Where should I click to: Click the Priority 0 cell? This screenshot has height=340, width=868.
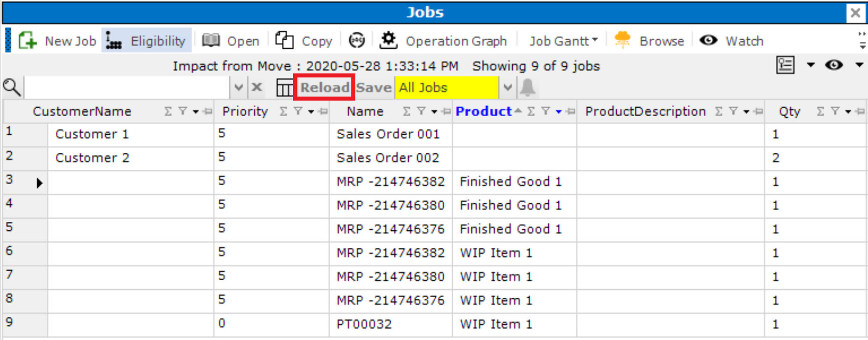[271, 324]
